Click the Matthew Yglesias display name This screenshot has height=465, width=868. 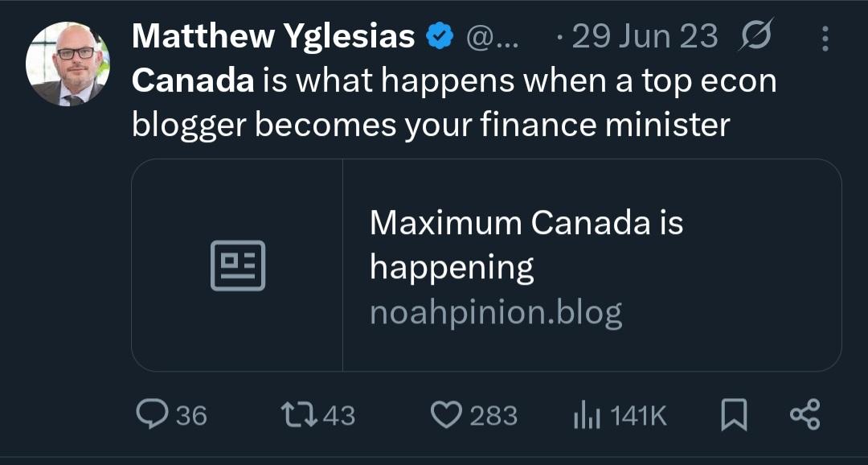[x=272, y=35]
